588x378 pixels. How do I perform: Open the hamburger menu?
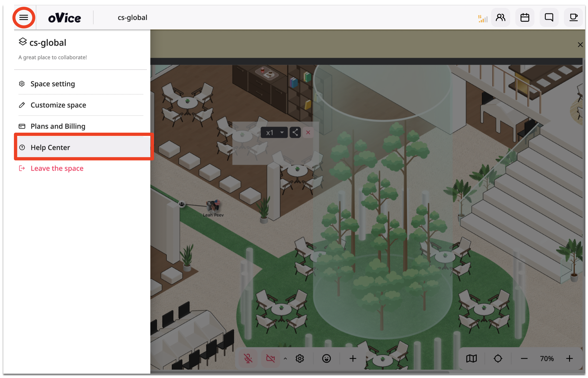coord(24,17)
